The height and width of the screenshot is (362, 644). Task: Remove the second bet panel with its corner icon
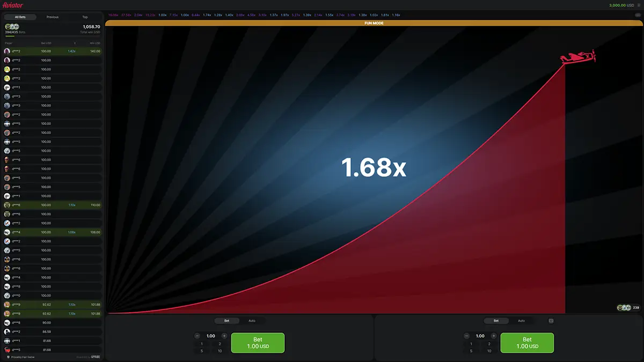click(x=551, y=321)
